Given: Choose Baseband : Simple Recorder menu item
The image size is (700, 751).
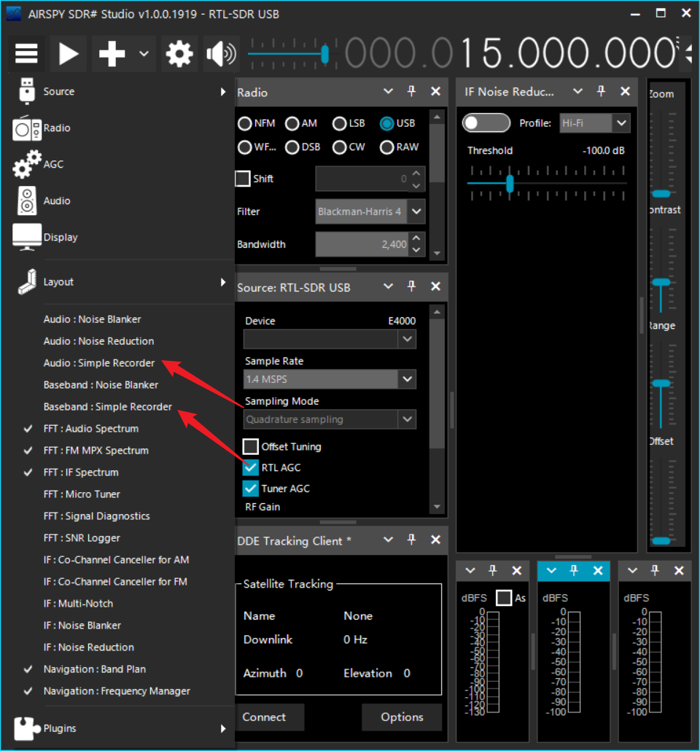Looking at the screenshot, I should click(x=108, y=407).
